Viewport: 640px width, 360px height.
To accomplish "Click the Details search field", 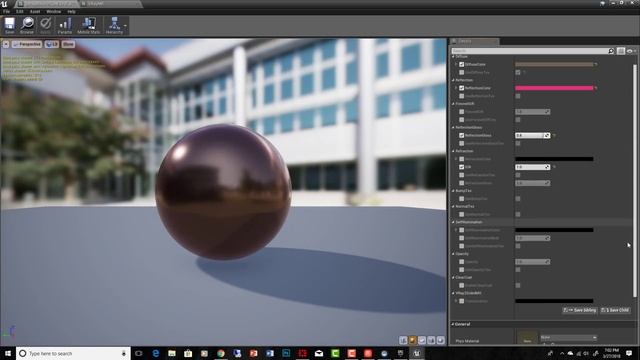I will [530, 51].
